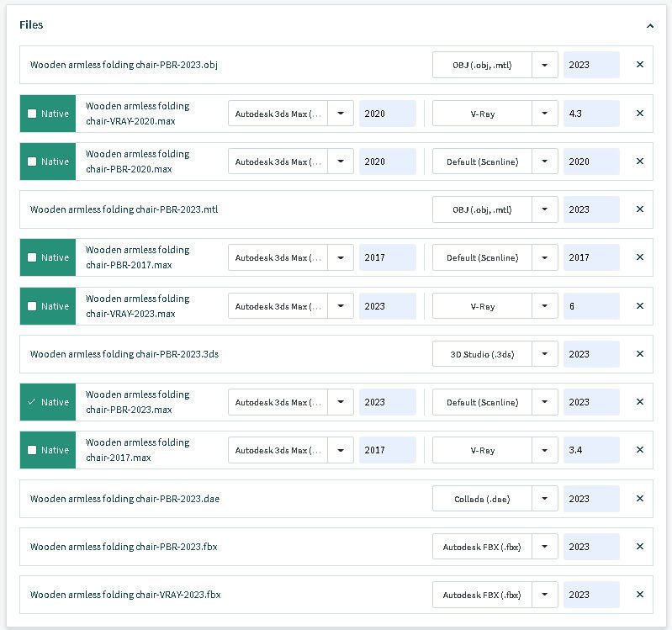This screenshot has width=672, height=630.
Task: Collapse the Files section
Action: [x=650, y=26]
